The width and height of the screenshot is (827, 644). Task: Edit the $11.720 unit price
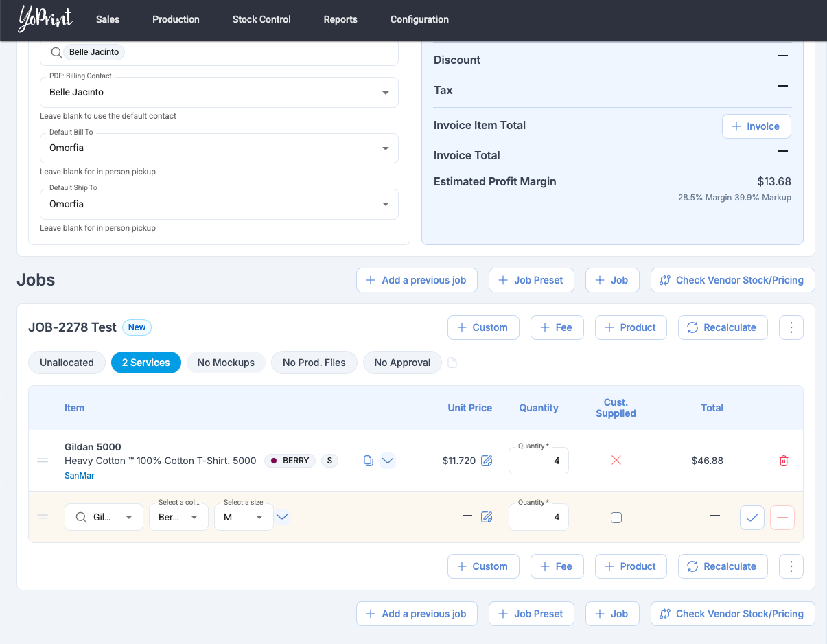tap(487, 461)
